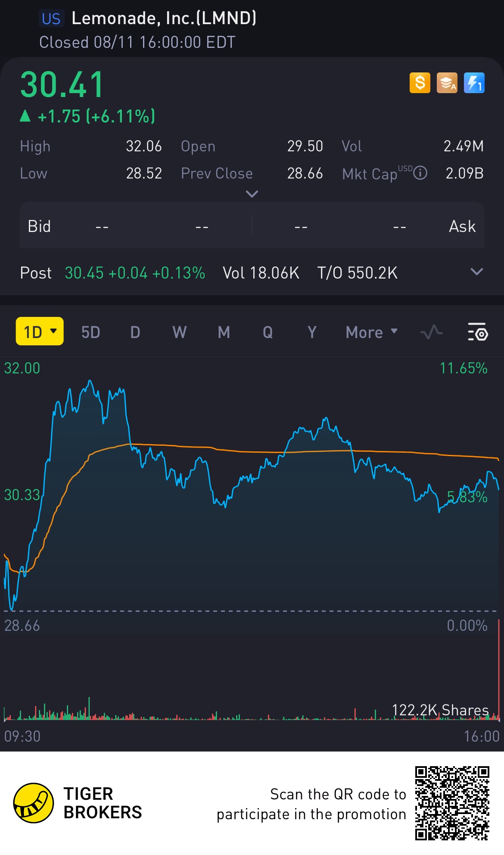Tap the blue lightning bolt badge
Image resolution: width=504 pixels, height=855 pixels.
click(x=474, y=83)
